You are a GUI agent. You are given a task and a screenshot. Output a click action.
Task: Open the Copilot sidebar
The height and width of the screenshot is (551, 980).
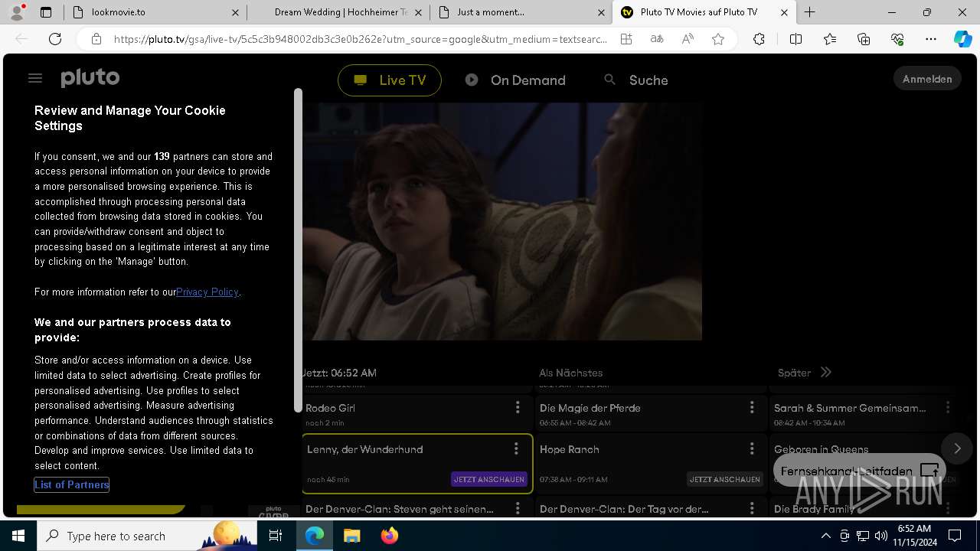click(x=962, y=39)
